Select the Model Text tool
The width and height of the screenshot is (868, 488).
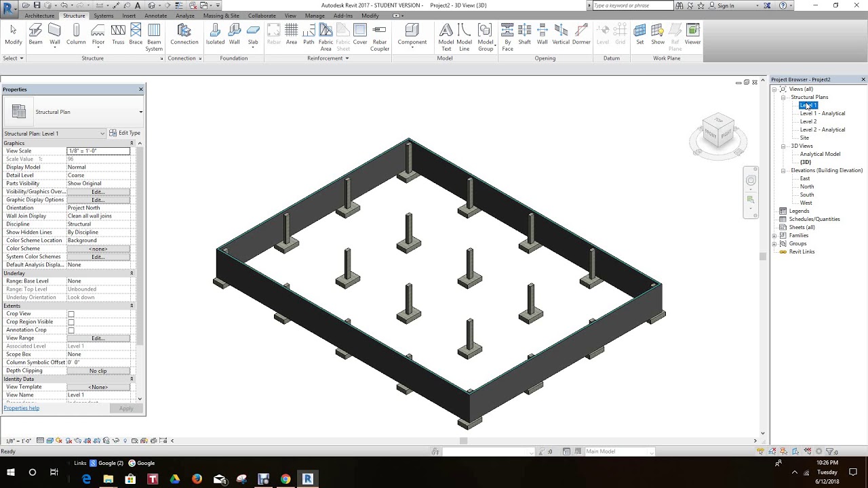(446, 38)
